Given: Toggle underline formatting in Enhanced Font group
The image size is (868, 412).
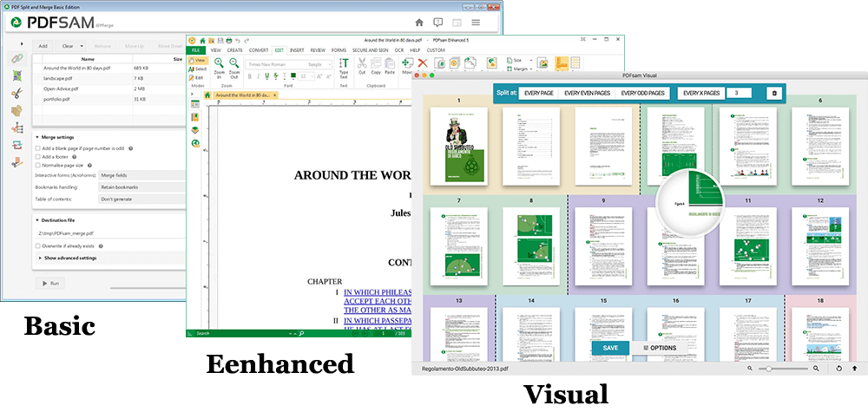Looking at the screenshot, I should [x=267, y=76].
